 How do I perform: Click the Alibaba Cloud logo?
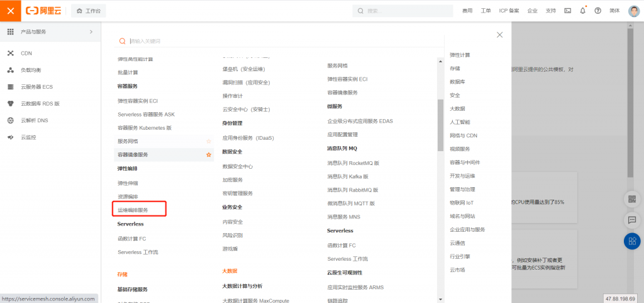coord(43,11)
